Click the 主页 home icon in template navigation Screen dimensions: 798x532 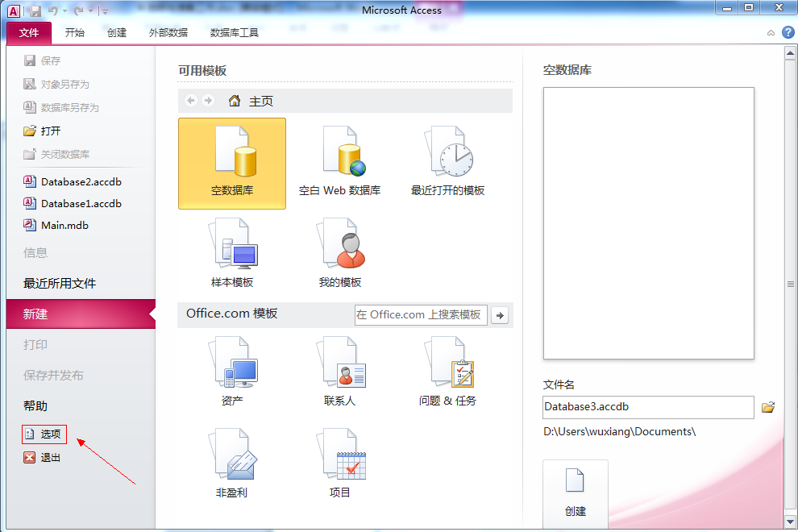(235, 101)
